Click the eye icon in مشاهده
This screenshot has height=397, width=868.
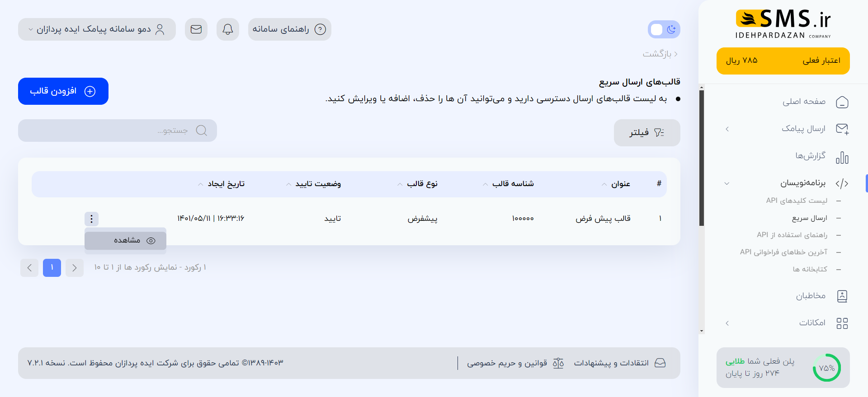coord(151,241)
